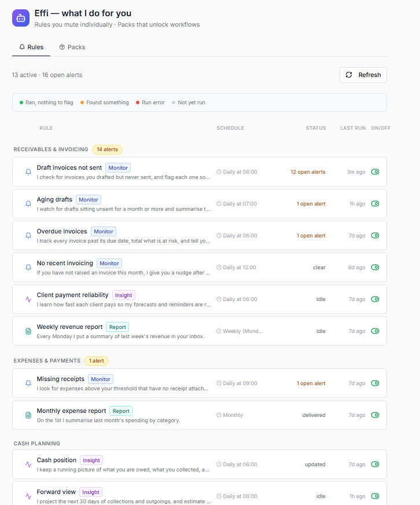420x505 pixels.
Task: Click the Insight tag on Cash position
Action: pos(91,460)
